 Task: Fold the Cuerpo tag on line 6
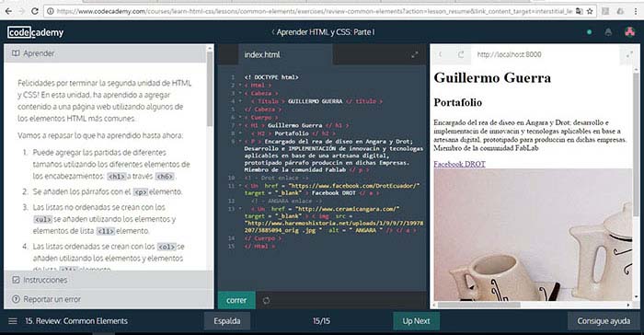(x=240, y=118)
